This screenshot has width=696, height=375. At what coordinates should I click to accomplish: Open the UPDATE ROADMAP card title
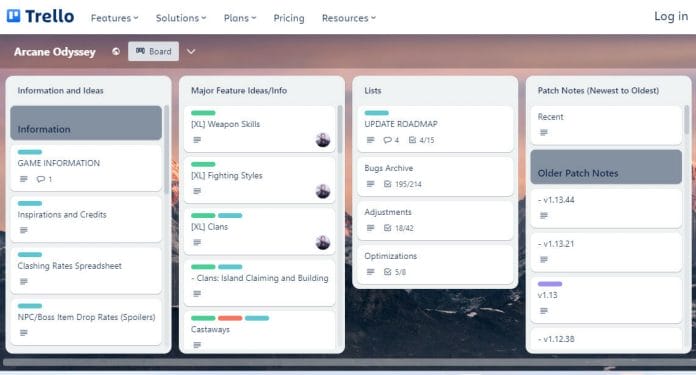coord(401,124)
